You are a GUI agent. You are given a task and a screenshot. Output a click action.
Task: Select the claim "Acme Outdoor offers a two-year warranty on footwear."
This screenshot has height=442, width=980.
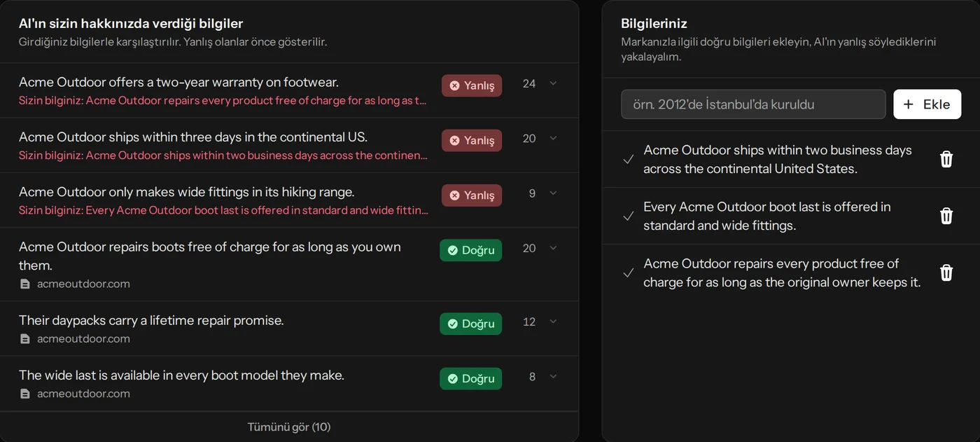(x=178, y=82)
